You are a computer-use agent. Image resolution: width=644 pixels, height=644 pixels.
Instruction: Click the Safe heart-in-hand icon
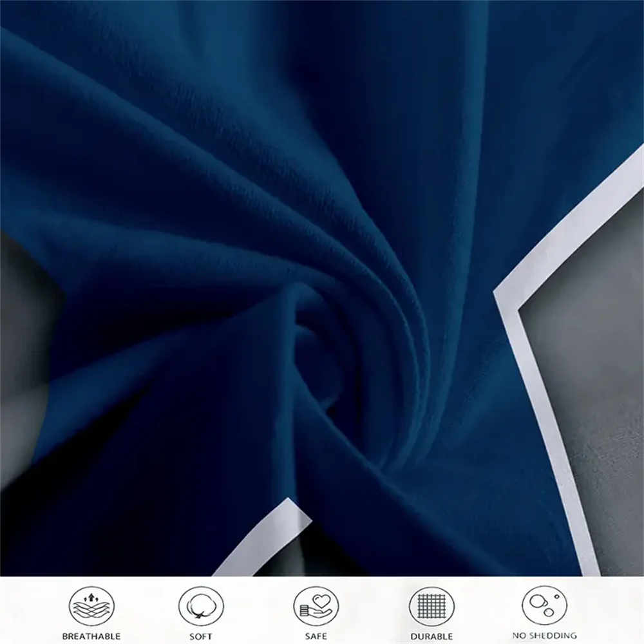(316, 606)
